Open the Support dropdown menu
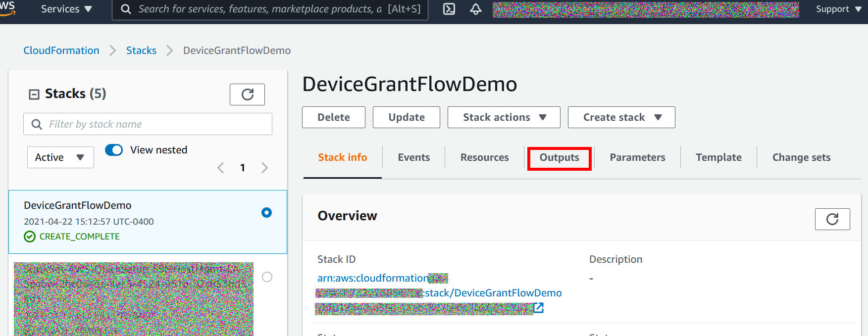This screenshot has height=336, width=868. [x=839, y=9]
